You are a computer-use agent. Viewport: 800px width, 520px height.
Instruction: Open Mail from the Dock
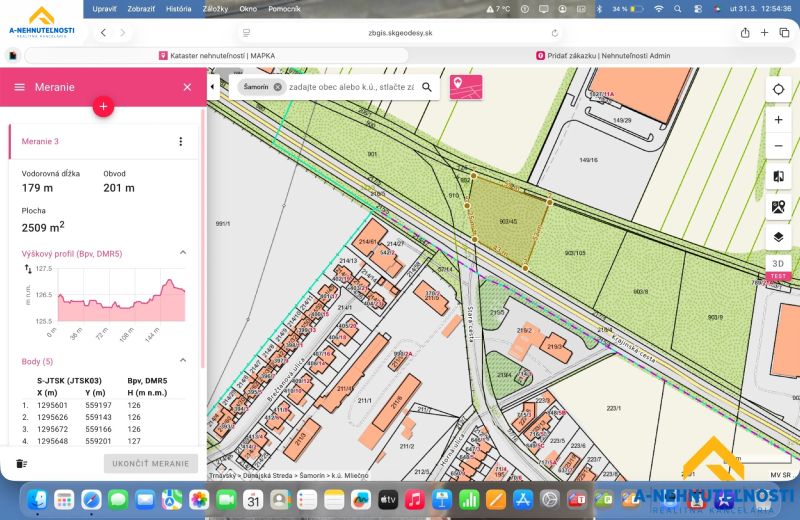point(145,500)
